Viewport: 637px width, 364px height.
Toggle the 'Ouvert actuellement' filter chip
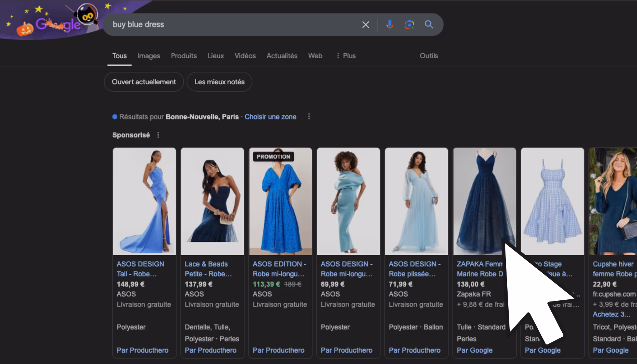click(x=144, y=82)
